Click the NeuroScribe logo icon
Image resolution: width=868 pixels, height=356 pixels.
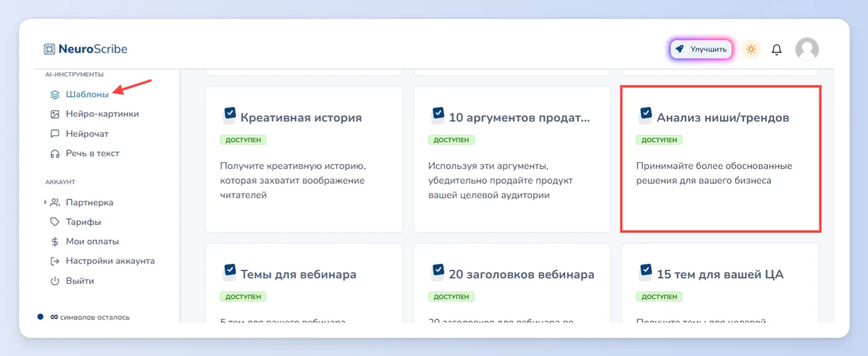pyautogui.click(x=49, y=49)
